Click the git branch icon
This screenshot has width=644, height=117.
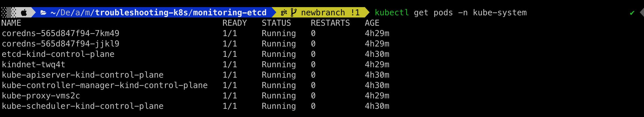coord(294,13)
